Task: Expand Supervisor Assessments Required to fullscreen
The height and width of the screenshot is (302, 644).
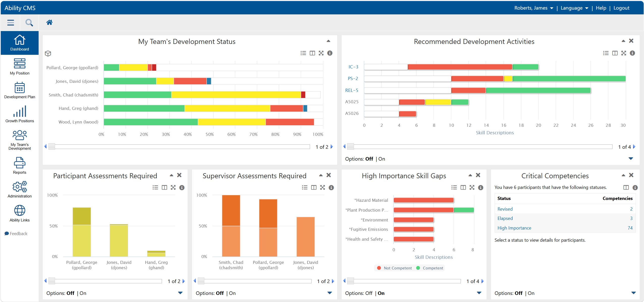Action: (x=323, y=187)
